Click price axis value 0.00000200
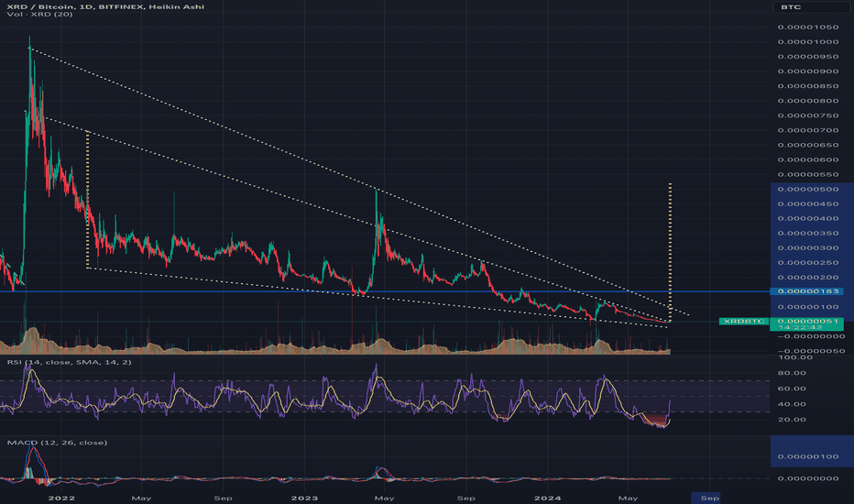This screenshot has width=854, height=504. coord(807,278)
